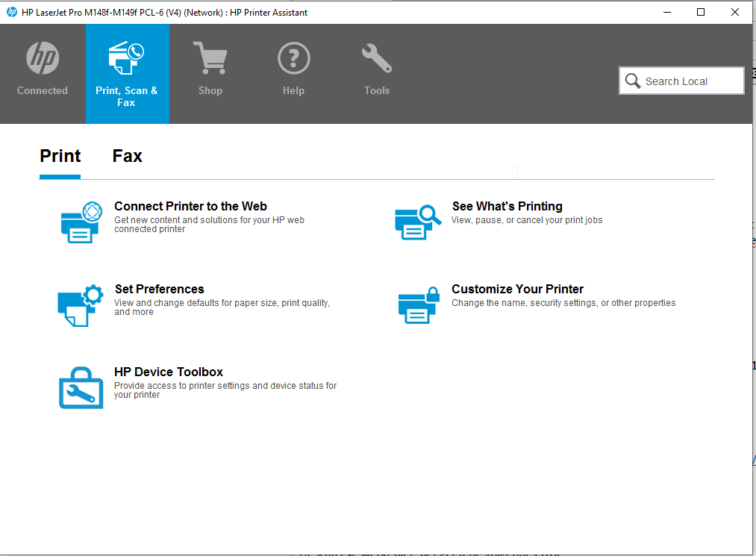Click inside the Search Local field
Image resolution: width=756 pixels, height=556 pixels.
click(687, 81)
